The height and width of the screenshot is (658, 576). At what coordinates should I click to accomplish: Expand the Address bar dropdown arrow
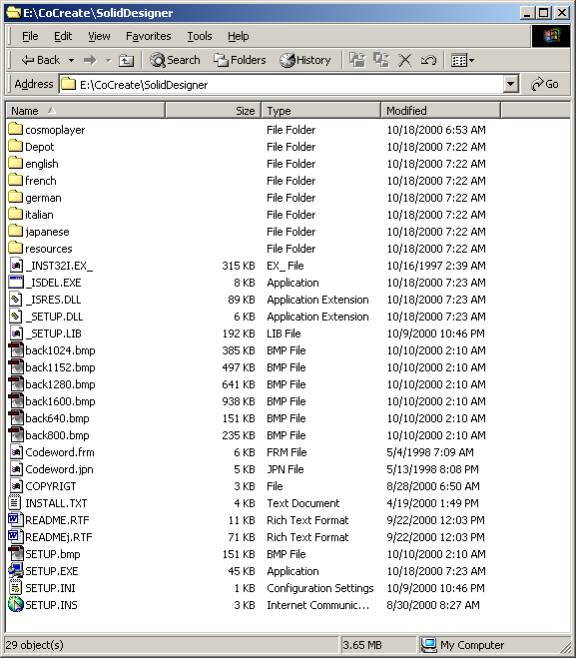(x=510, y=84)
